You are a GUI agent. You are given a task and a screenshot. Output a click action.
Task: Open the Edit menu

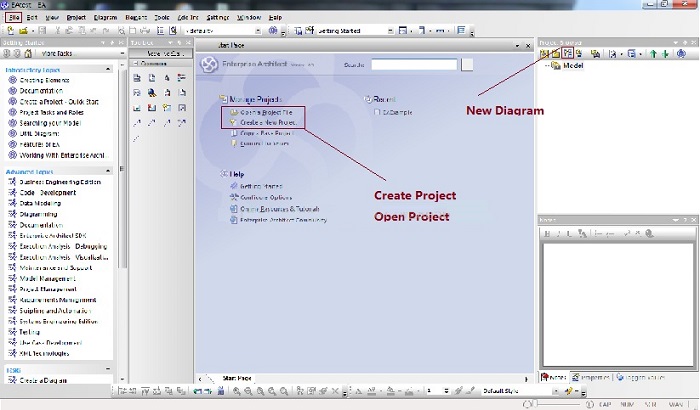coord(32,17)
